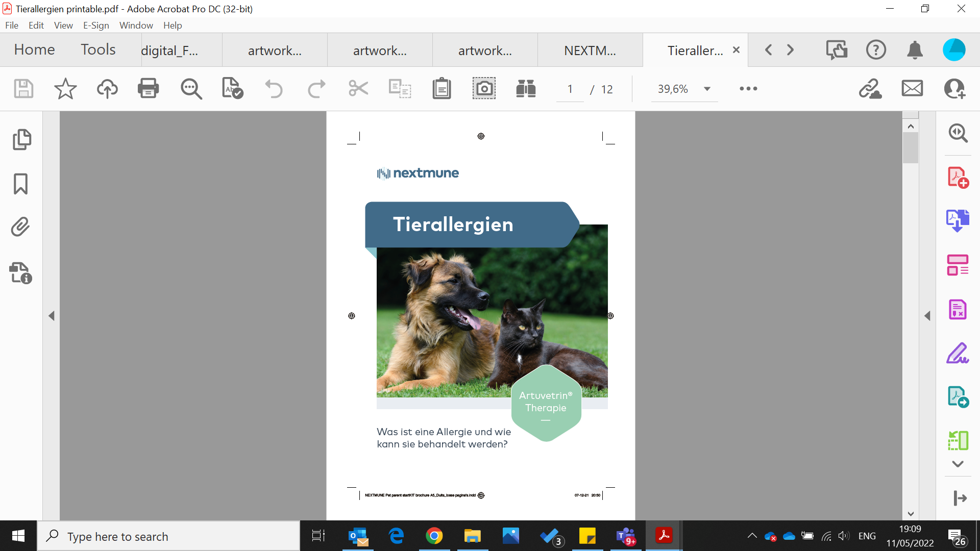Viewport: 980px width, 551px height.
Task: Expand more toolbar options ellipsis
Action: tap(748, 89)
